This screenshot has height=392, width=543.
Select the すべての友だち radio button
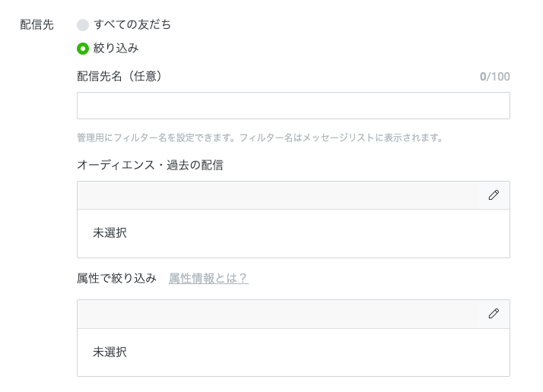83,25
